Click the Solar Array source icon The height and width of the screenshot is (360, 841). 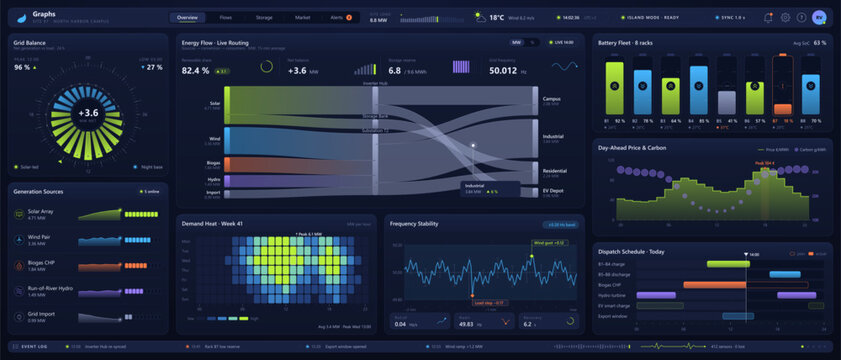click(x=19, y=214)
